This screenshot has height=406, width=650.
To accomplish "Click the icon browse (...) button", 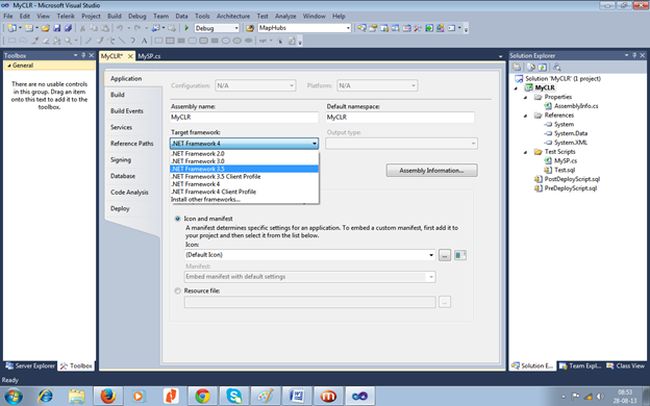I will (x=445, y=255).
